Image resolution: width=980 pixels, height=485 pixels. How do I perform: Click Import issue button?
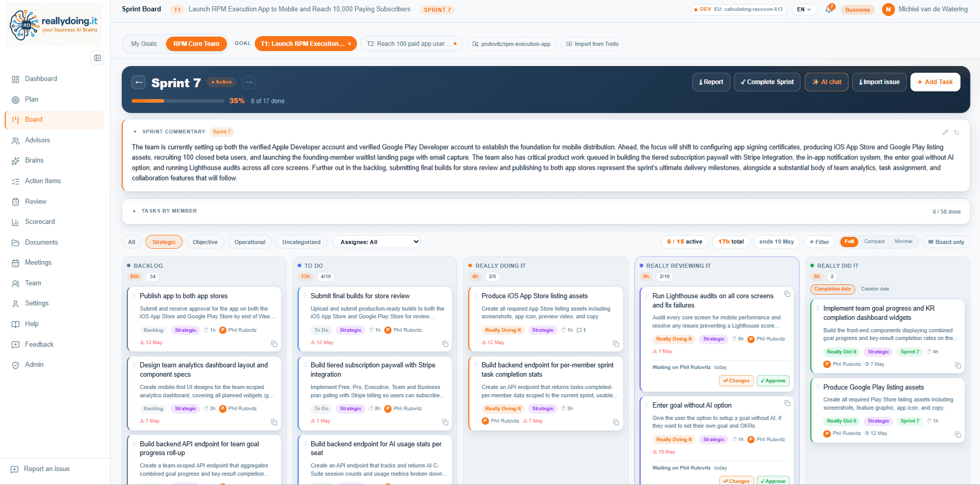(879, 82)
